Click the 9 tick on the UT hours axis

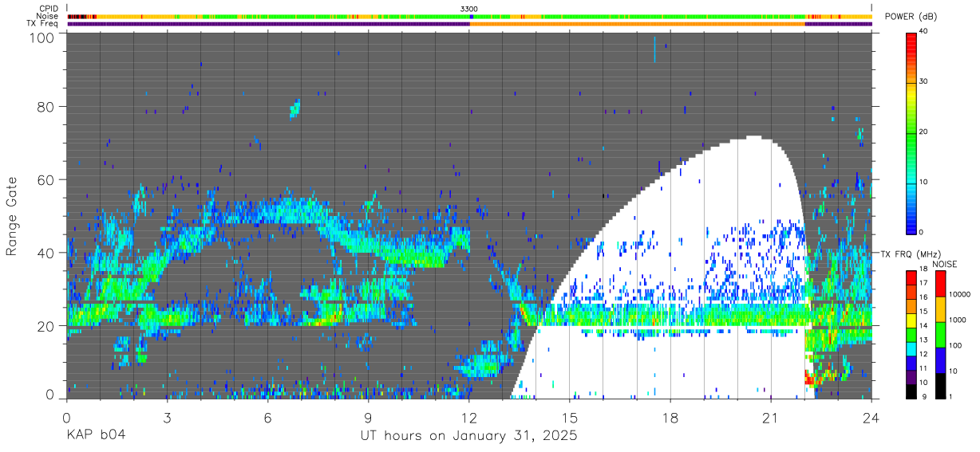(368, 416)
